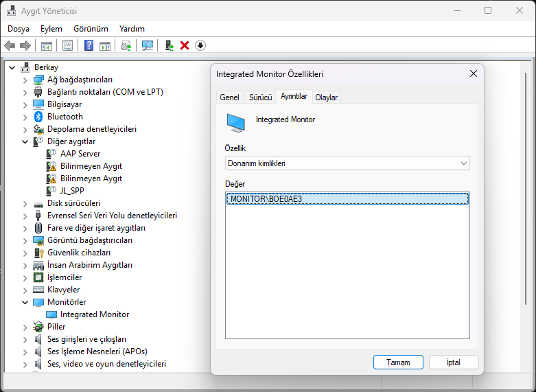Click the device tree vertical scrollbar
536x392 pixels.
(526, 188)
